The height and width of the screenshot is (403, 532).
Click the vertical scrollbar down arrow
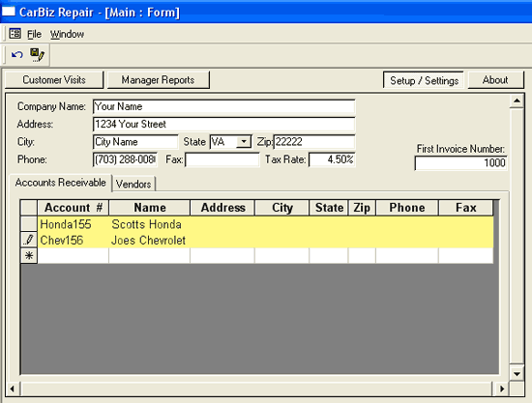(x=517, y=374)
